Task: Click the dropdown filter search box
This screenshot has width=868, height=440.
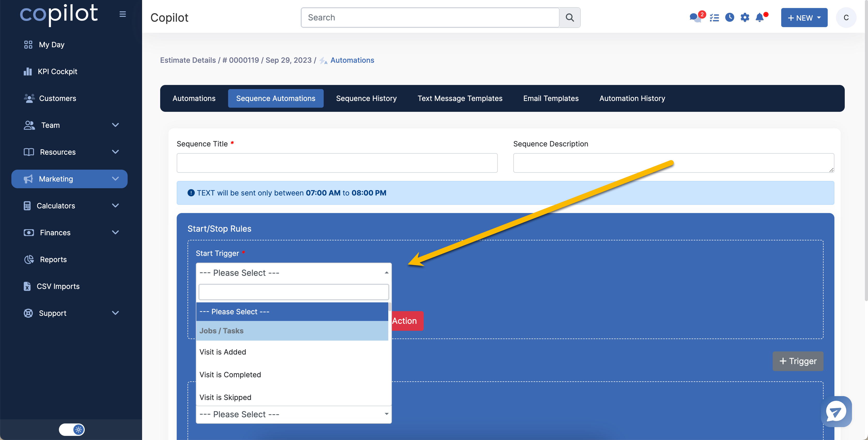Action: [x=293, y=292]
